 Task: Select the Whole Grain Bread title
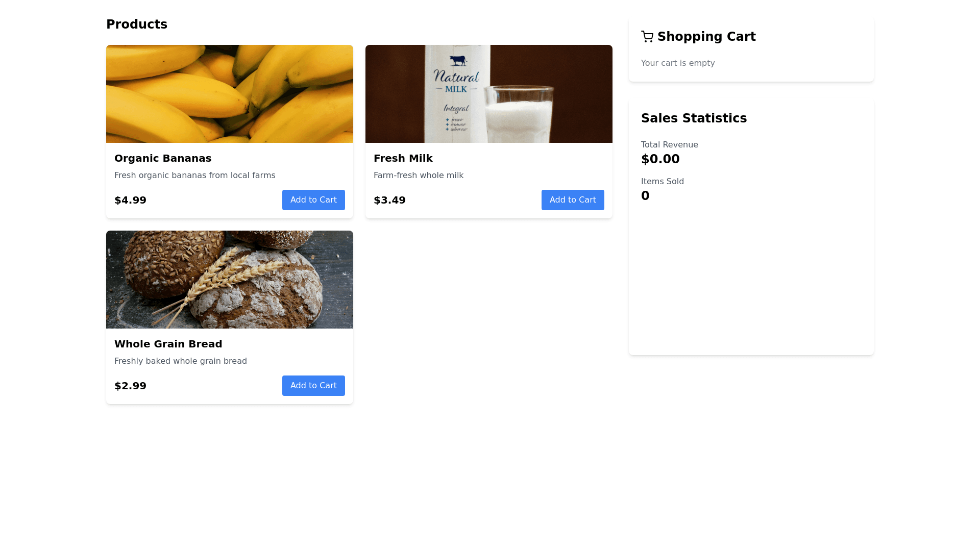point(168,344)
